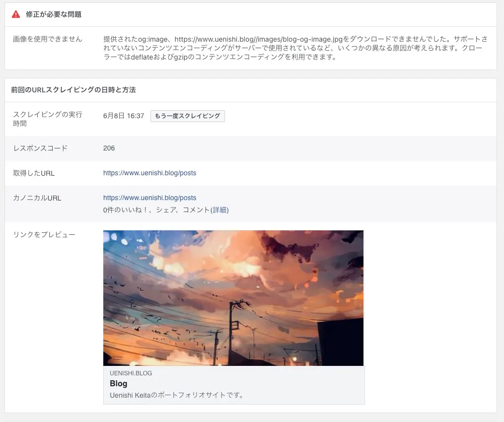Click the Uenishi Keita portfolio description text
This screenshot has height=422, width=504.
coord(176,395)
